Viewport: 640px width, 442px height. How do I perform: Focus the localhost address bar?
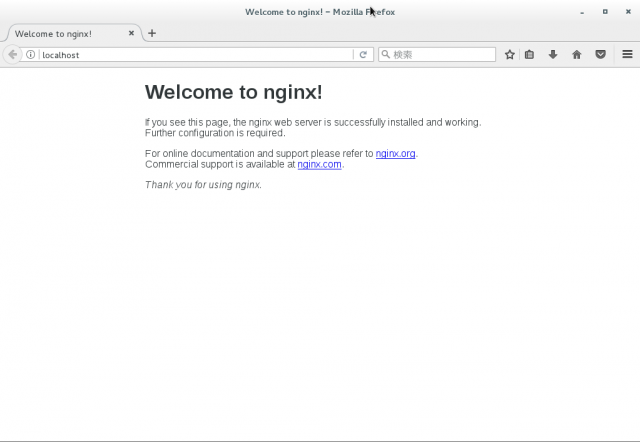(x=196, y=55)
